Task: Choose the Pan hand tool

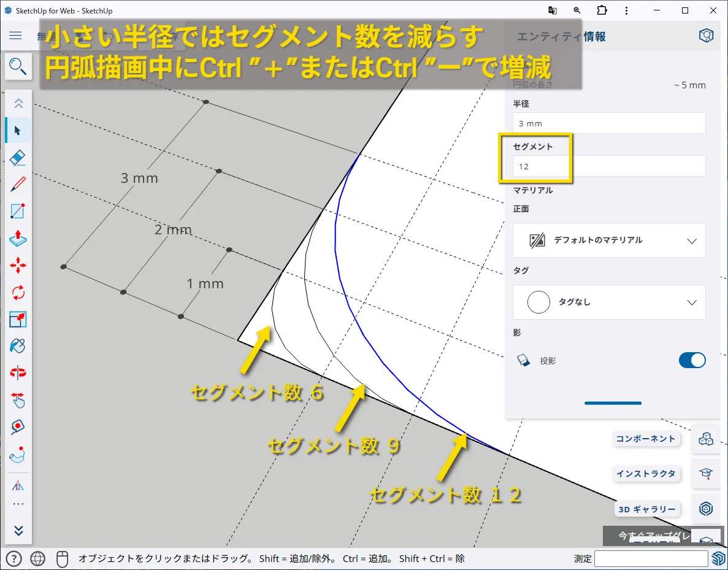Action: 18,400
